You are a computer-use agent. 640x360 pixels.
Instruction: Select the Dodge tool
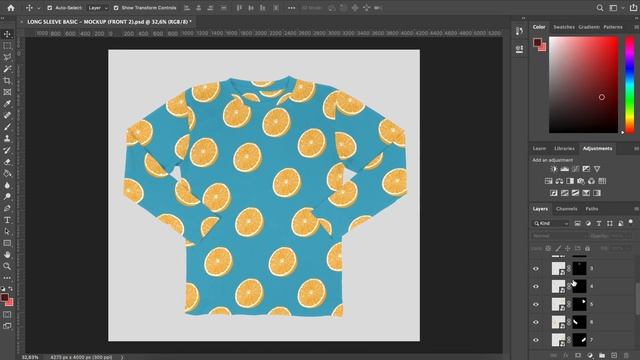click(x=7, y=196)
